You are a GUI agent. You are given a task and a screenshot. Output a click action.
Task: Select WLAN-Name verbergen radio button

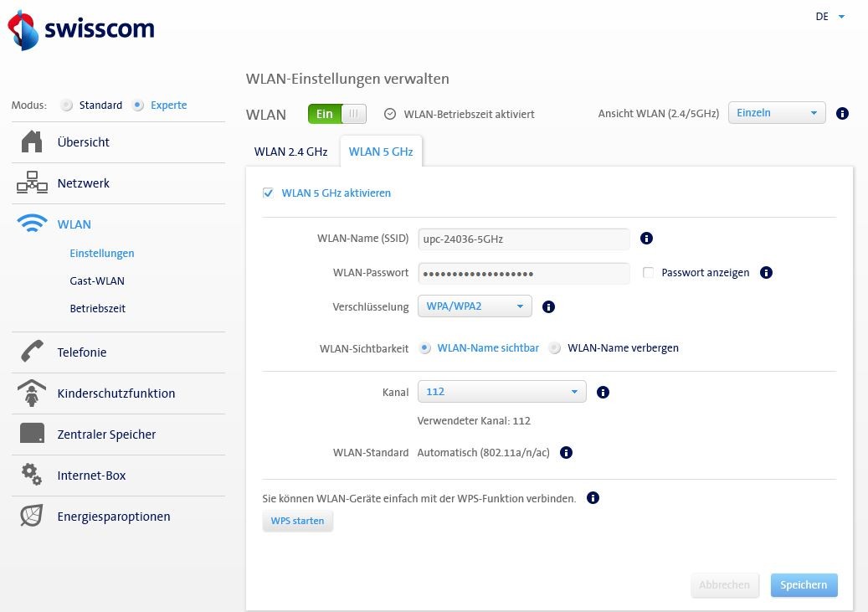click(555, 348)
